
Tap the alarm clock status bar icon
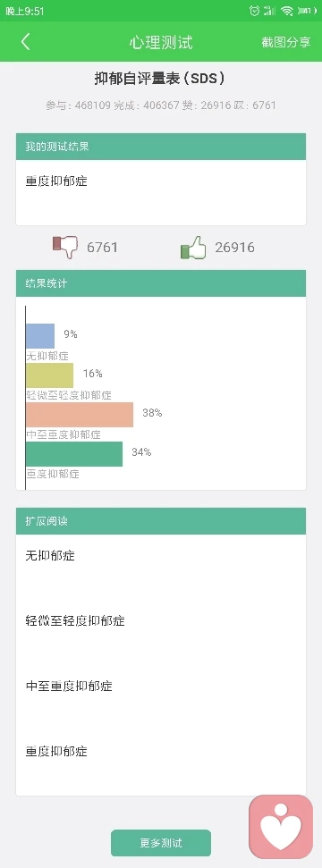click(254, 11)
